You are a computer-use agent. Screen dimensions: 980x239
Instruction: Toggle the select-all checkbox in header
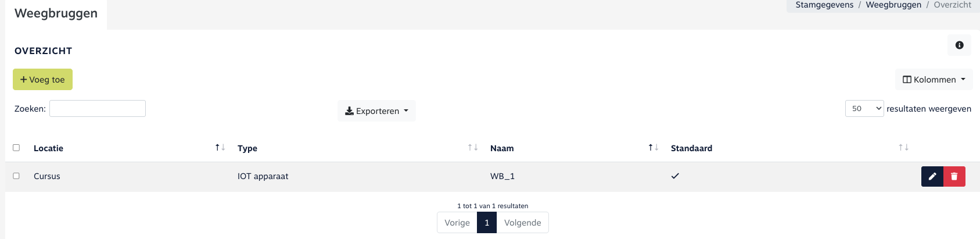[16, 148]
